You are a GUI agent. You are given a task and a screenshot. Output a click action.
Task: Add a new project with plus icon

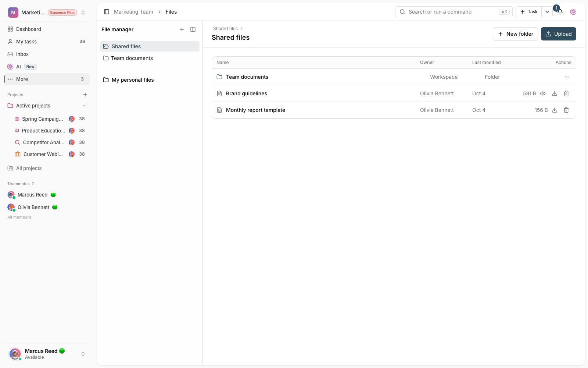(x=85, y=95)
